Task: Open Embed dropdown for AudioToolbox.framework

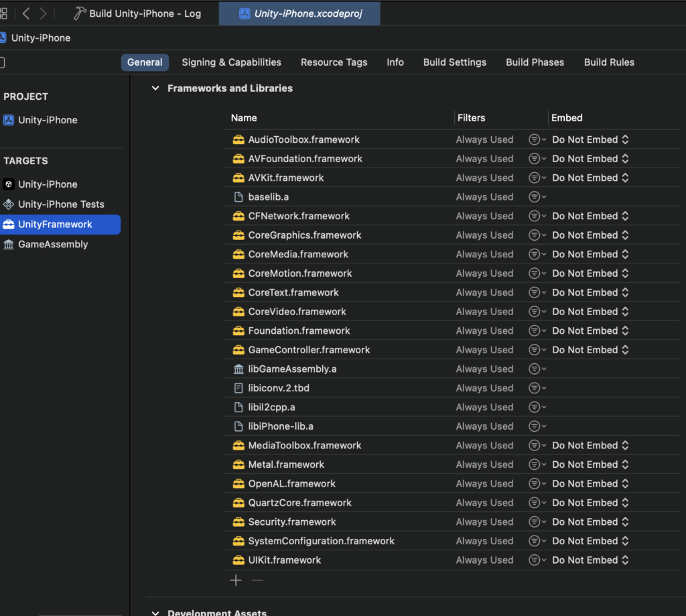Action: (x=590, y=139)
